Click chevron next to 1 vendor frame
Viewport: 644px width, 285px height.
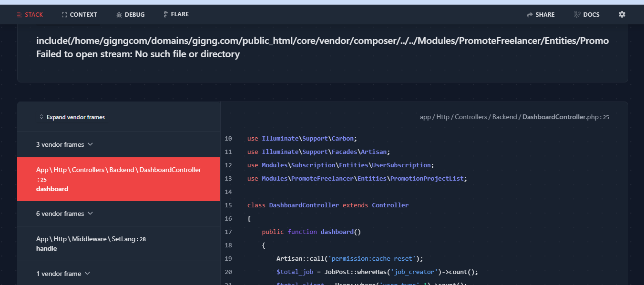point(87,274)
